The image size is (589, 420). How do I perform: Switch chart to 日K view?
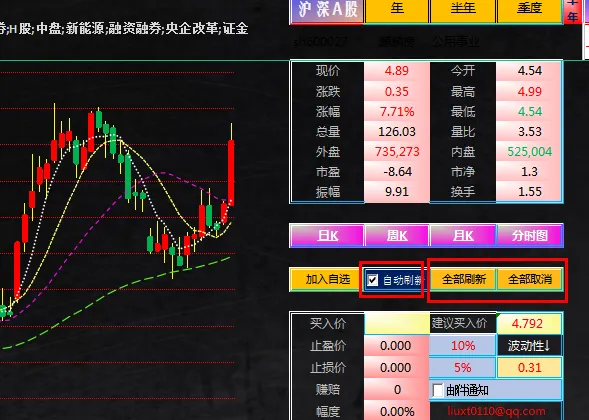[x=327, y=236]
